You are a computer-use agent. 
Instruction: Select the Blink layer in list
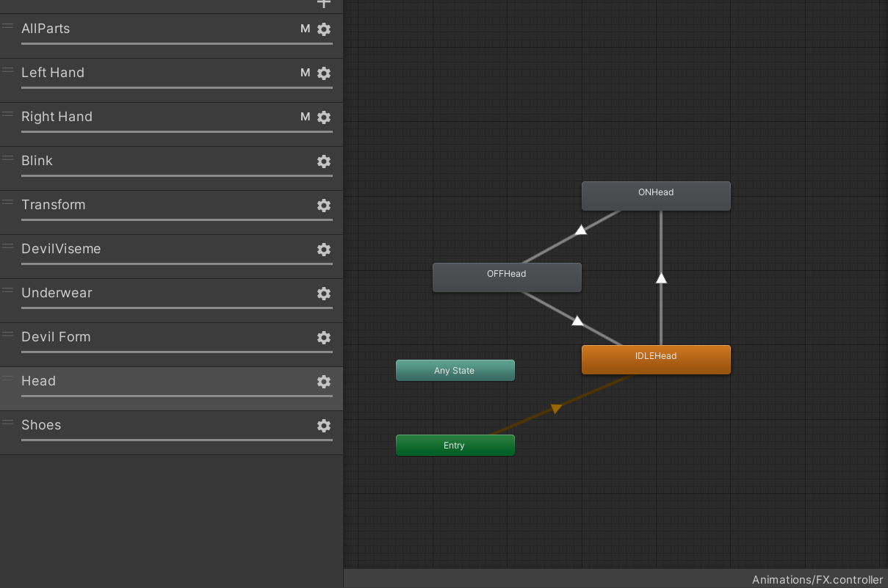coord(147,161)
